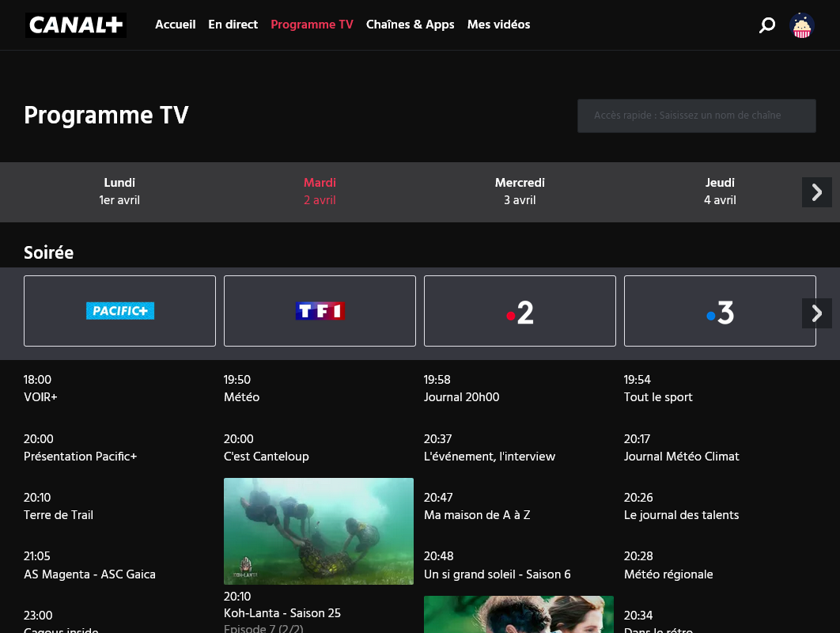
Task: Open the Chaînes & Apps section
Action: (x=410, y=25)
